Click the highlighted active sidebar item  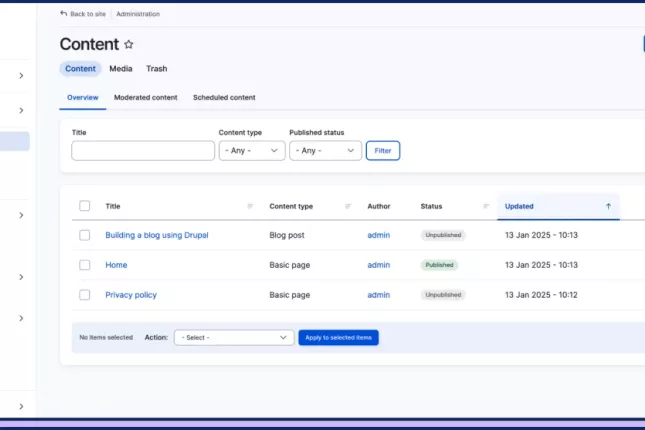[15, 141]
